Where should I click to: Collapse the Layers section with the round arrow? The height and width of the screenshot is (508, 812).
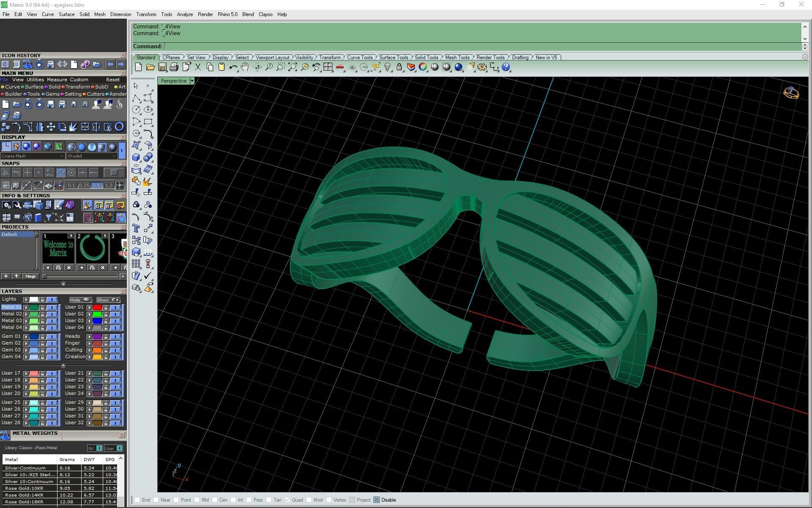(63, 365)
